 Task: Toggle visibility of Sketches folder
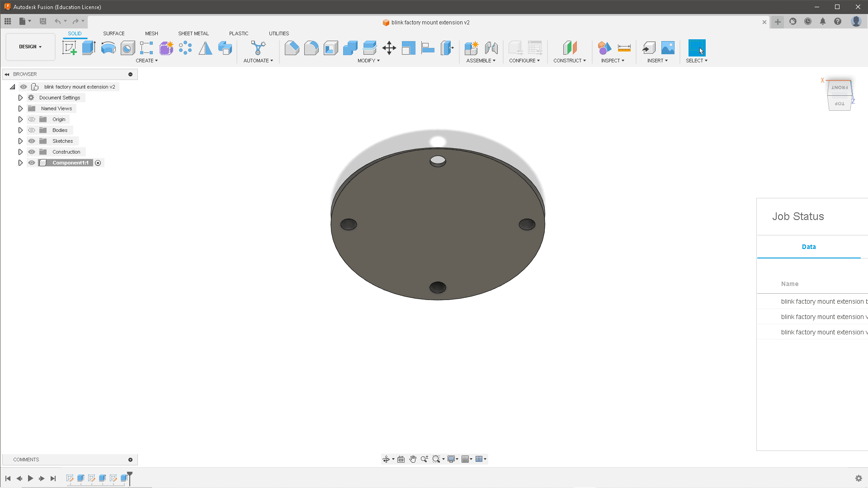click(32, 141)
